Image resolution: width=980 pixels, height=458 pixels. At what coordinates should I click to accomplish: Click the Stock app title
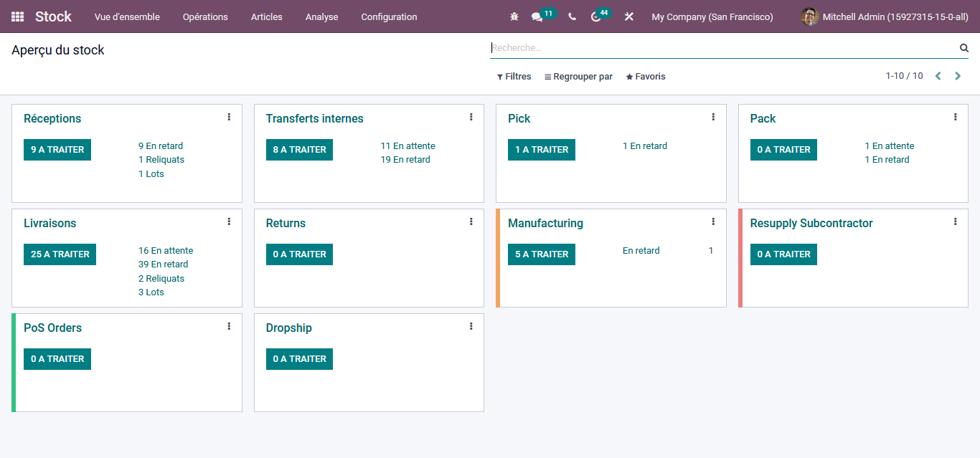point(53,16)
